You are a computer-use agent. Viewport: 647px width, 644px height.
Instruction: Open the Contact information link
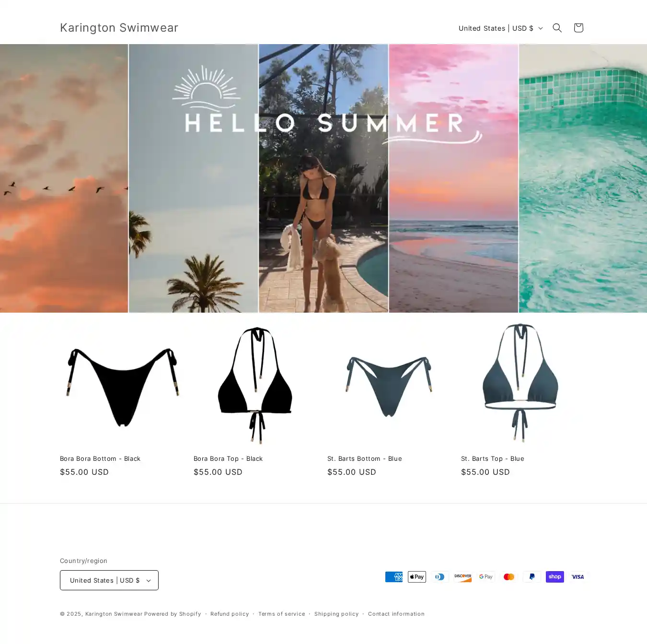click(396, 614)
